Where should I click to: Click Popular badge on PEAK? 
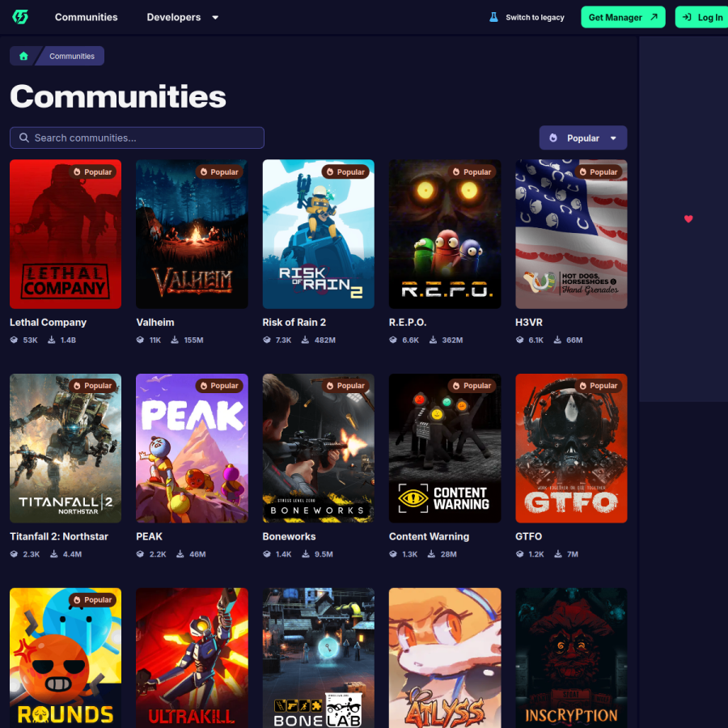219,386
